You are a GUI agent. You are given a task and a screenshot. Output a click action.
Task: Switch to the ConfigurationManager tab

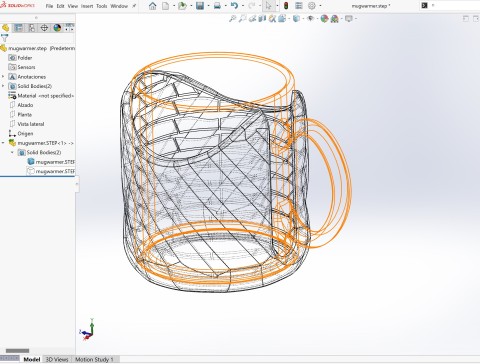point(31,28)
